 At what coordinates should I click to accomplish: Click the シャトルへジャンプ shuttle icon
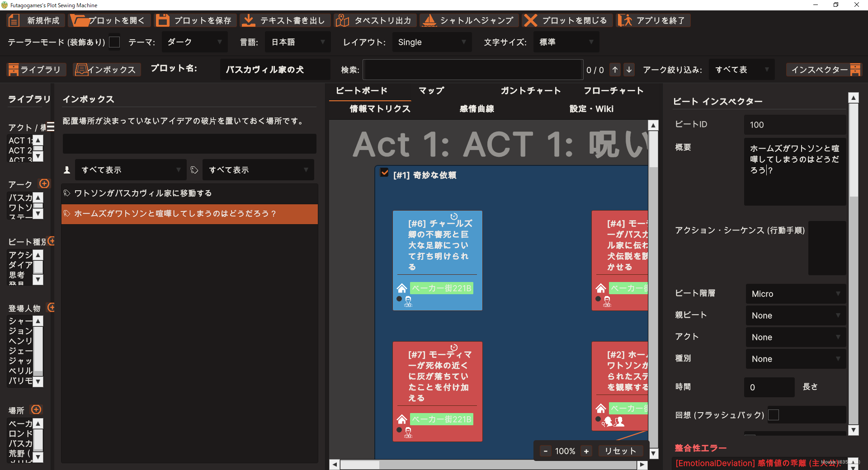[429, 20]
